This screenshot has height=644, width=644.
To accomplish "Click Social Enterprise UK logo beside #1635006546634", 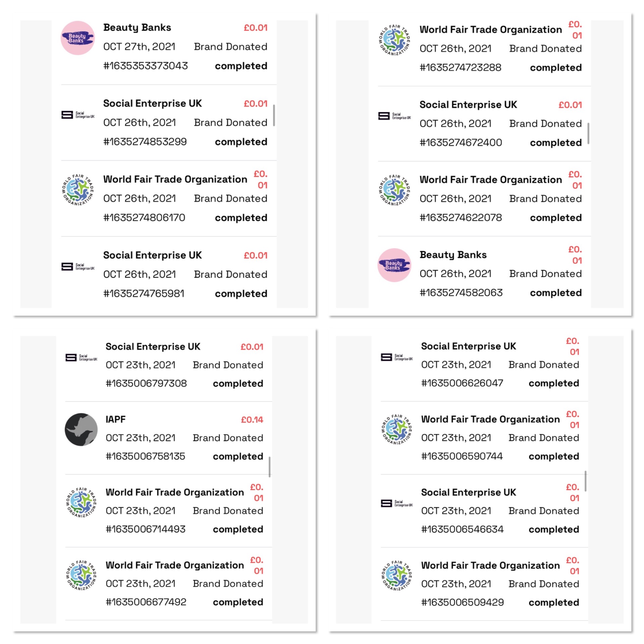I will pyautogui.click(x=397, y=503).
